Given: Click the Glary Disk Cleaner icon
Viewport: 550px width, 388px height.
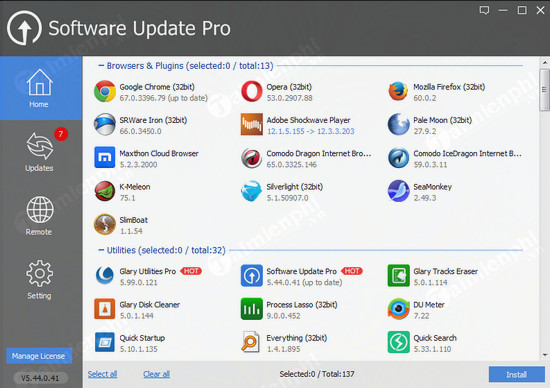Looking at the screenshot, I should [105, 309].
